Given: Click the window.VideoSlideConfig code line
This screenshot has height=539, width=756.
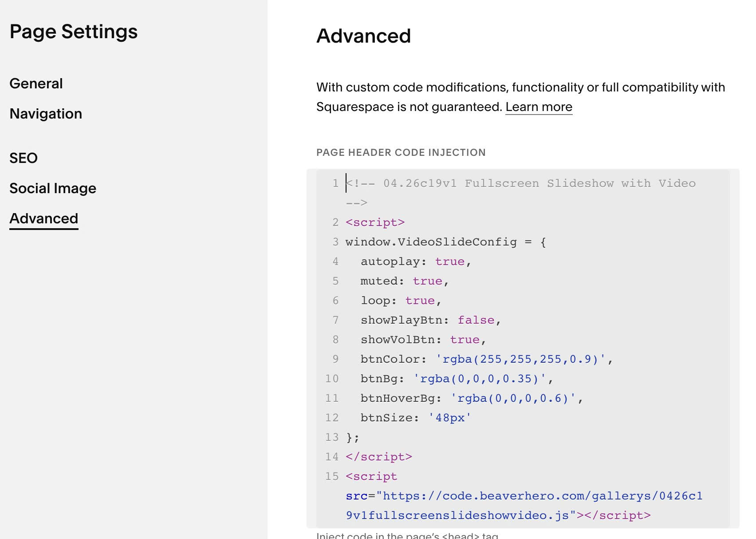Looking at the screenshot, I should (x=445, y=242).
